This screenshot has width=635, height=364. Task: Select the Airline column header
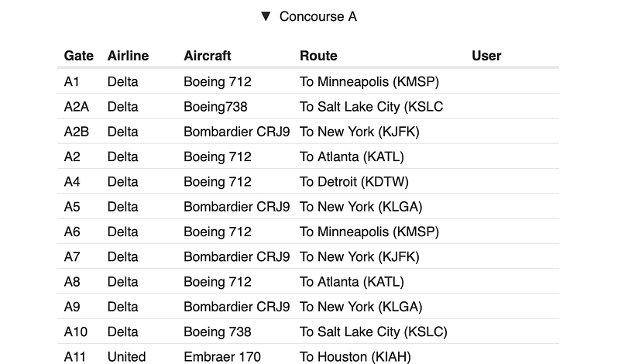[x=128, y=56]
